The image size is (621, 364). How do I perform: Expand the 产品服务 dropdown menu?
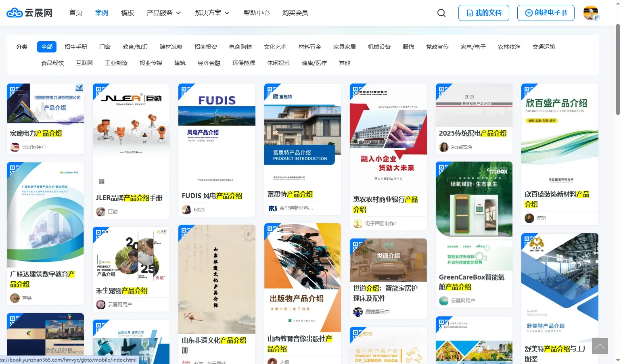click(x=163, y=13)
